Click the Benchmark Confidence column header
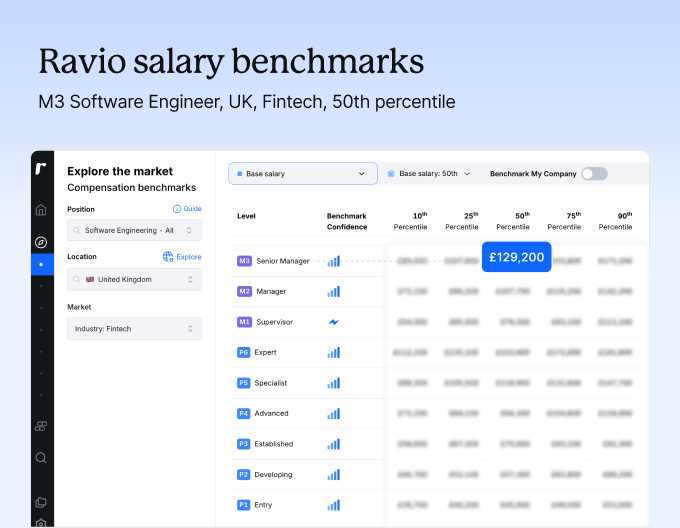 (x=347, y=221)
